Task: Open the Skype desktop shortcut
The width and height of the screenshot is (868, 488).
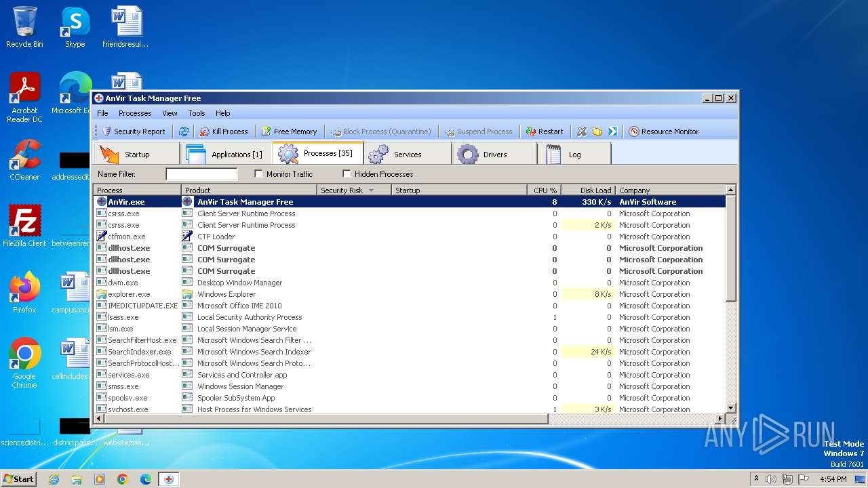Action: click(75, 27)
